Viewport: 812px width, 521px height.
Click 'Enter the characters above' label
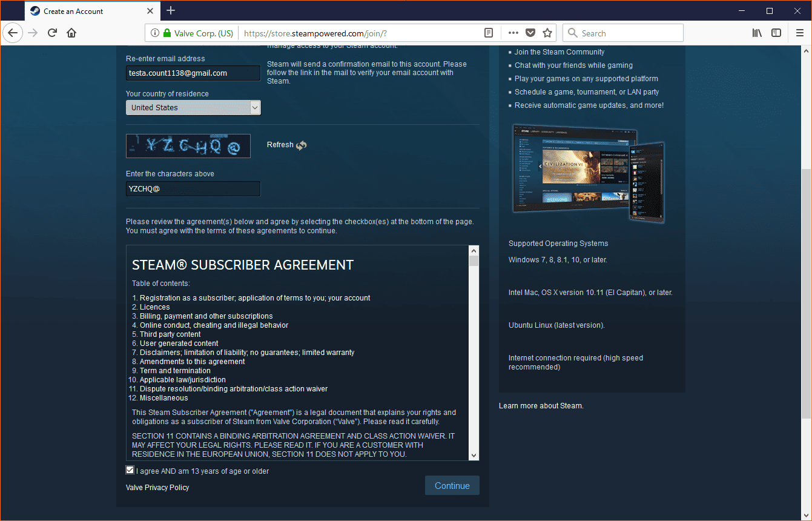[x=170, y=174]
